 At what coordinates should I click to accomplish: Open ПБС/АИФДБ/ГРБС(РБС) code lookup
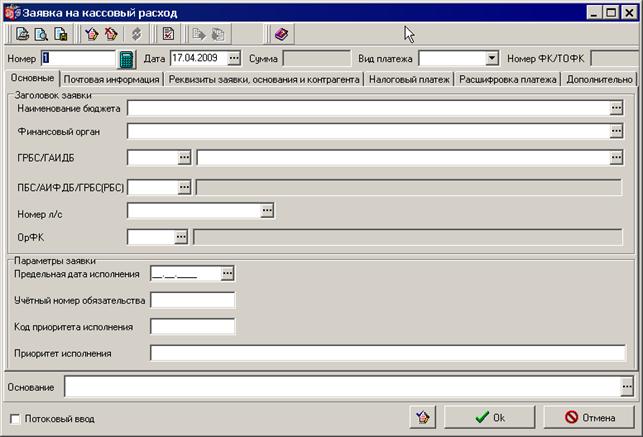pos(184,187)
